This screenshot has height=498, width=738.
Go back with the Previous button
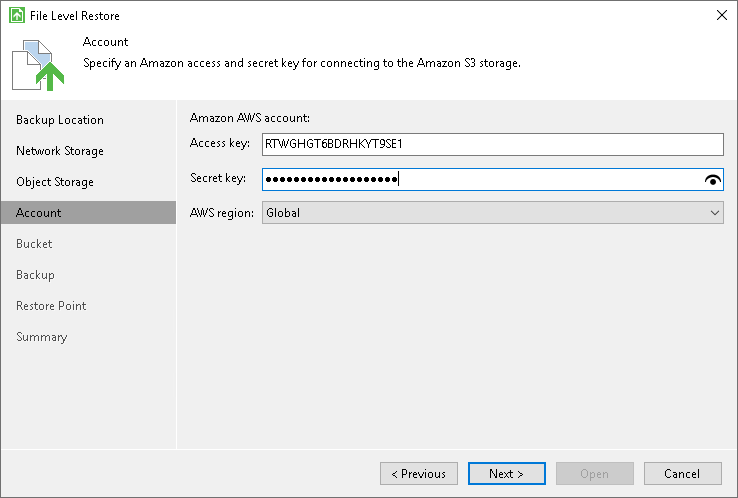pyautogui.click(x=418, y=474)
